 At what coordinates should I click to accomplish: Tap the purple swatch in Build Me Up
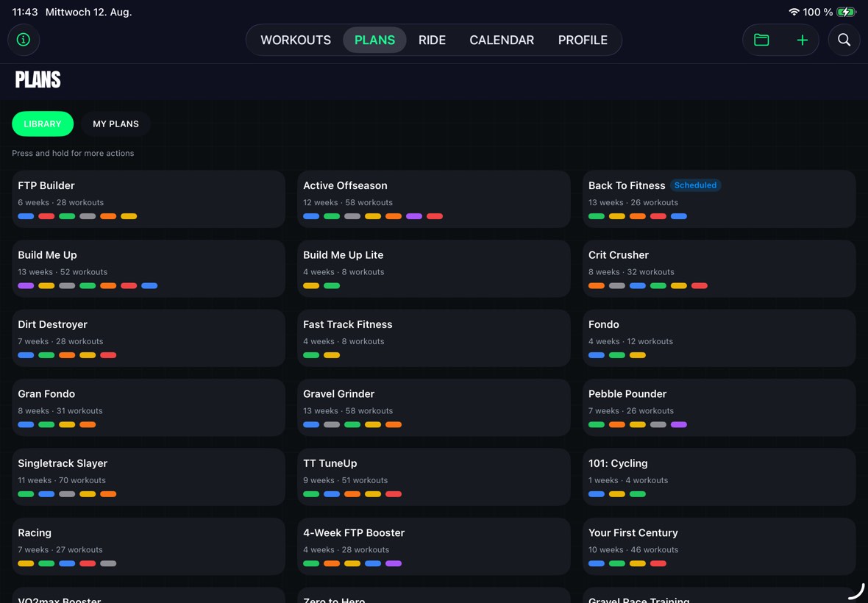click(x=26, y=286)
